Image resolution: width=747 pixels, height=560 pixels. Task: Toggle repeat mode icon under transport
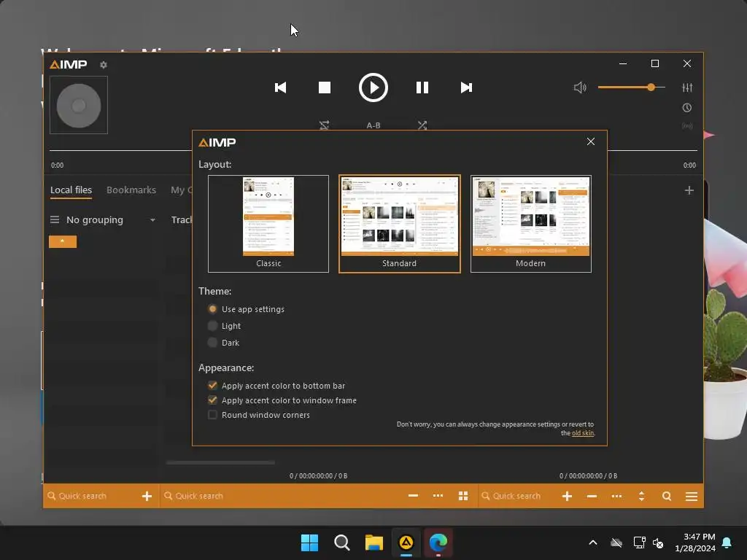click(x=324, y=125)
